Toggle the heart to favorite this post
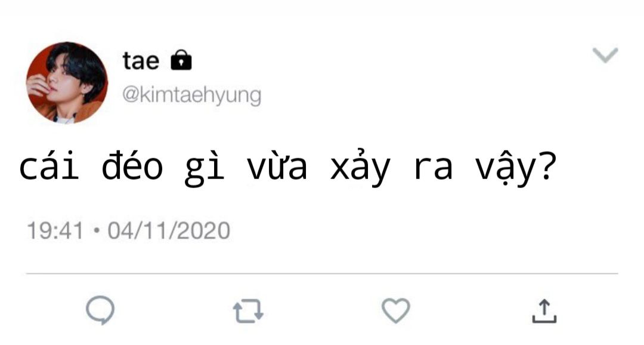Viewport: 644px width, 345px height. [396, 310]
